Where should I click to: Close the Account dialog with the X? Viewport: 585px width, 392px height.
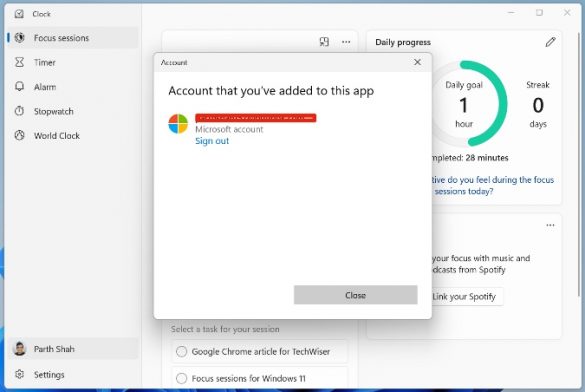pos(417,62)
